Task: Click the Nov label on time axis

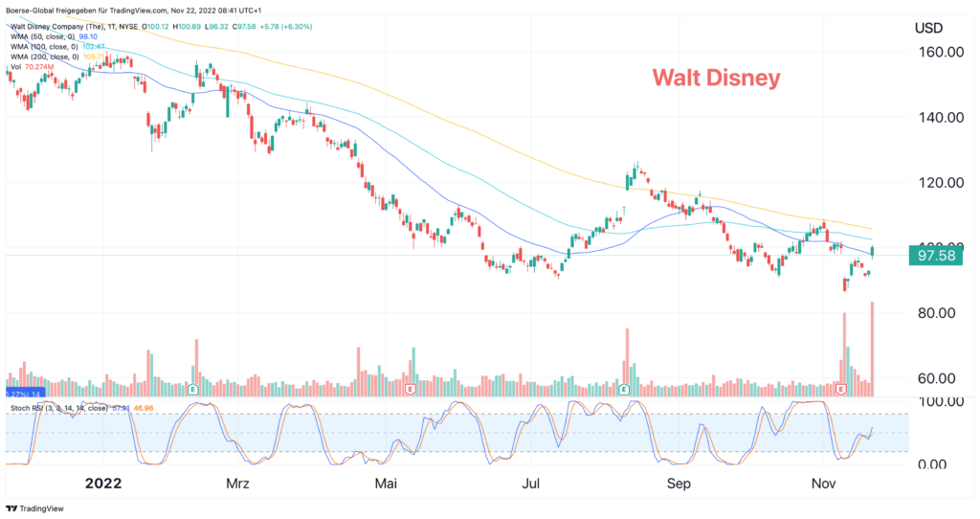Action: (824, 484)
